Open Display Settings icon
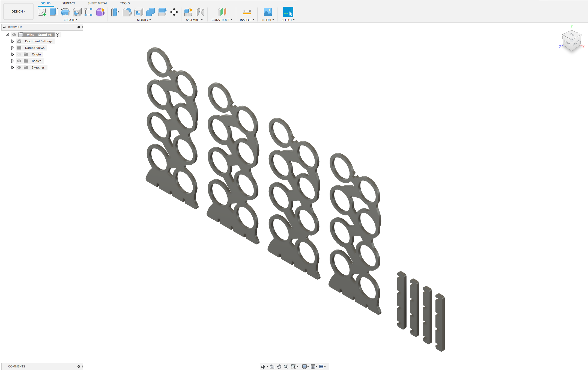The image size is (588, 371). pos(305,367)
